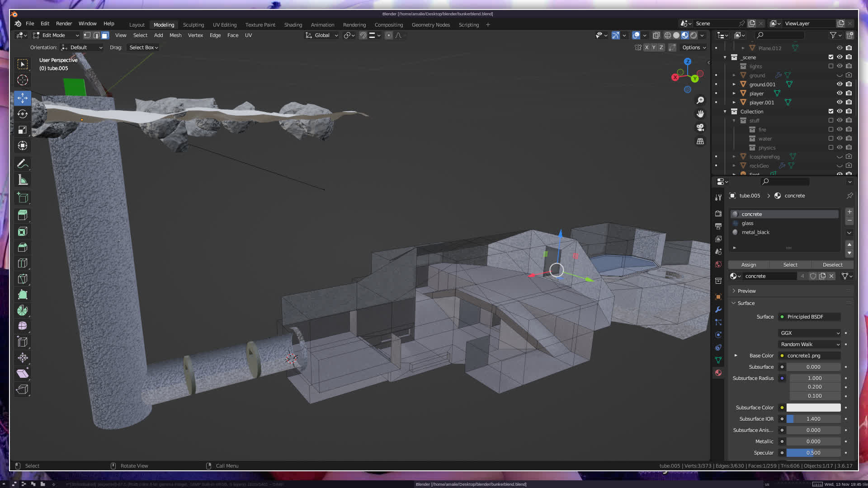Toggle _scene collection exclude checkbox

[x=830, y=57]
